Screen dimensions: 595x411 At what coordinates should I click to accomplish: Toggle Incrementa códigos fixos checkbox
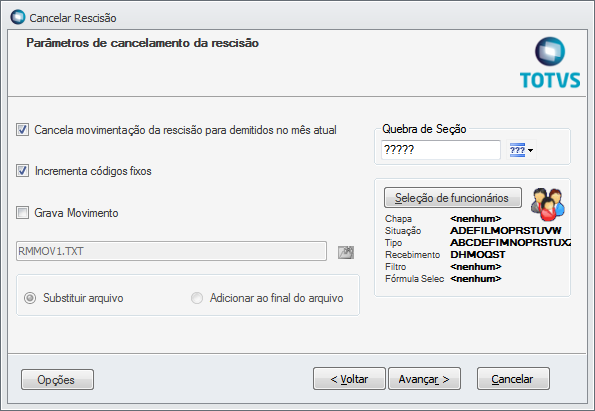click(x=22, y=171)
